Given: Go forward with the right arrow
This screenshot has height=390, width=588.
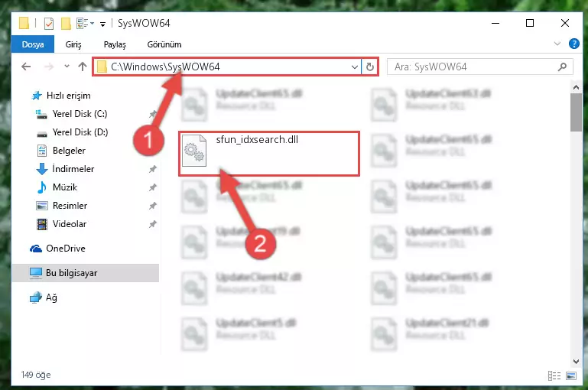Looking at the screenshot, I should tap(49, 67).
